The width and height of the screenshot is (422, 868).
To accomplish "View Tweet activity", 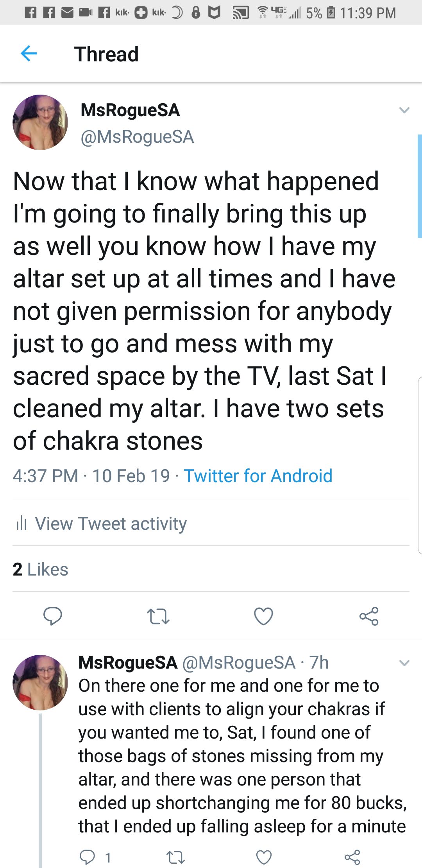I will [x=111, y=524].
